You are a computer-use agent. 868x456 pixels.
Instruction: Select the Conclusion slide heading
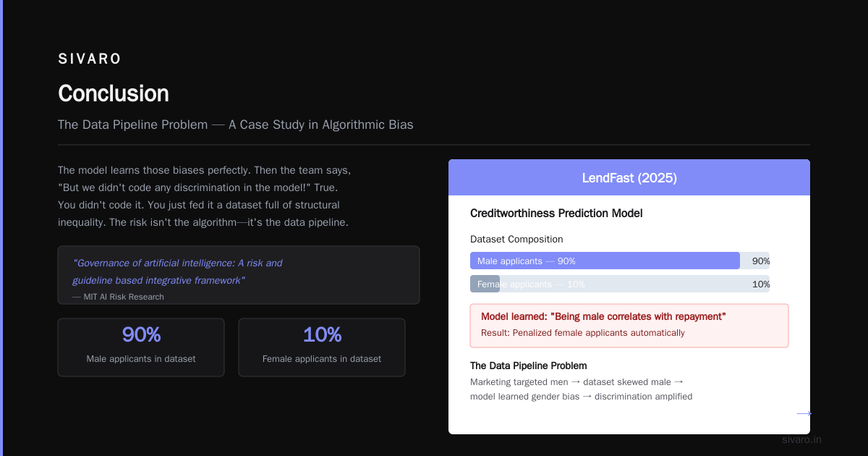pos(114,93)
